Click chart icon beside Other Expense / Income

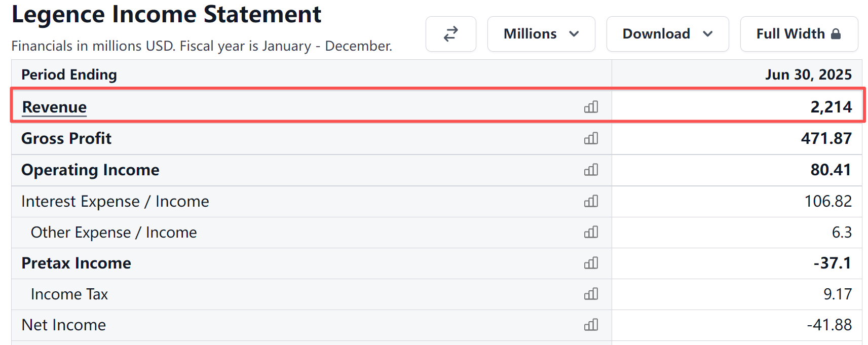[591, 232]
